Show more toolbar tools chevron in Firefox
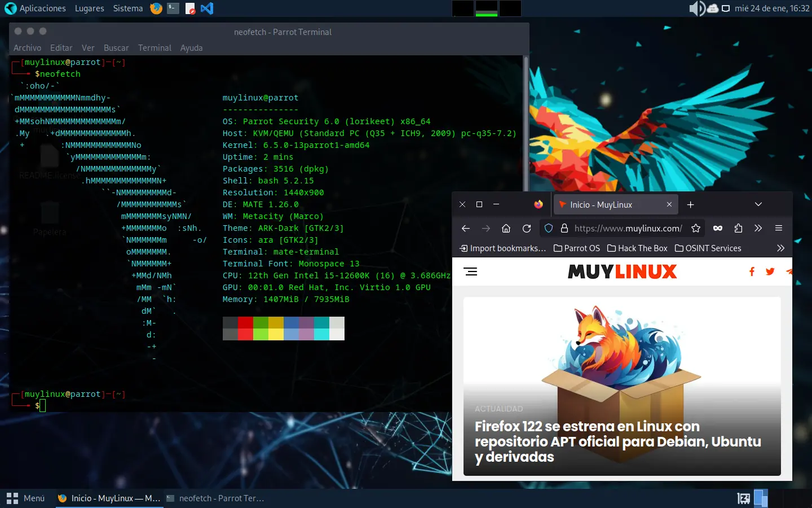Image resolution: width=812 pixels, height=508 pixels. click(758, 228)
